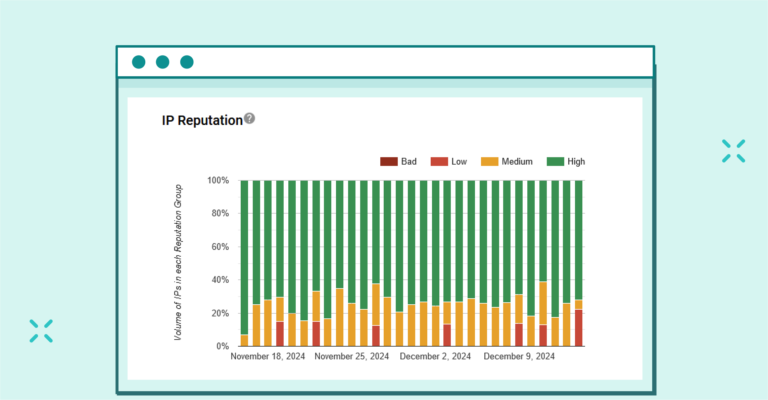The image size is (768, 400).
Task: Click the red Low segment of the last bar
Action: coord(578,328)
